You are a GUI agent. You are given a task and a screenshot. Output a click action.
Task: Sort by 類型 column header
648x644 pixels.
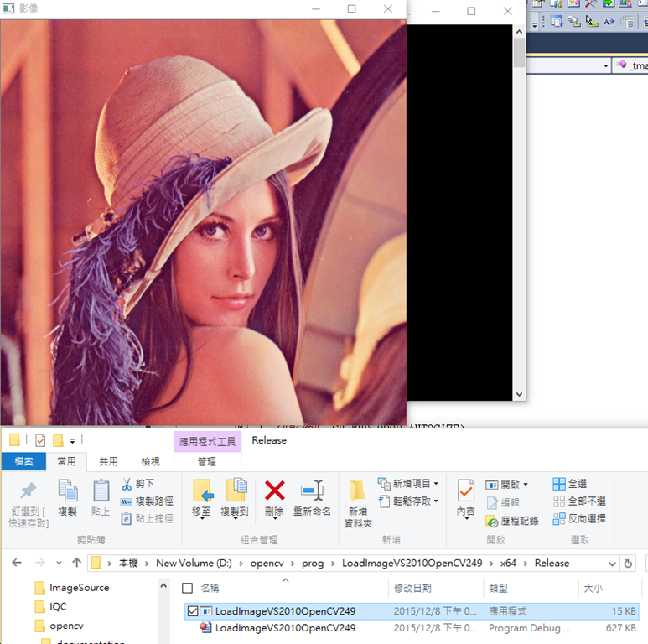(x=498, y=588)
